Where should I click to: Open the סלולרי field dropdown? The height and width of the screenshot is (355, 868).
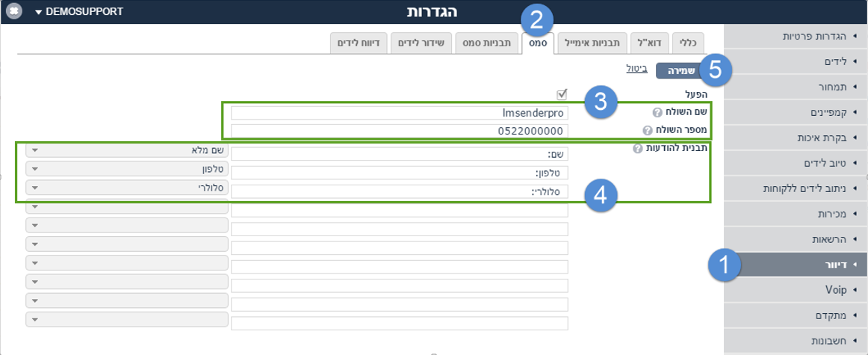pos(127,188)
